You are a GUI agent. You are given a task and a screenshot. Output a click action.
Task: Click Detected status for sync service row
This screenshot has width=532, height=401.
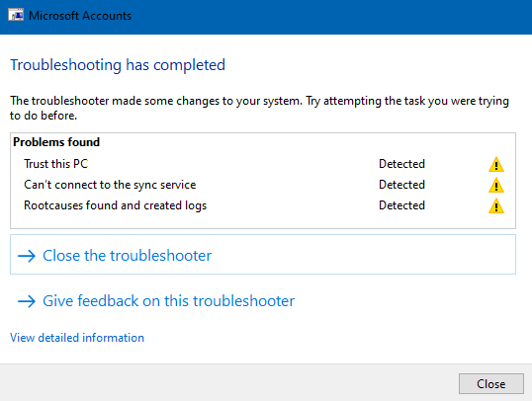click(401, 185)
